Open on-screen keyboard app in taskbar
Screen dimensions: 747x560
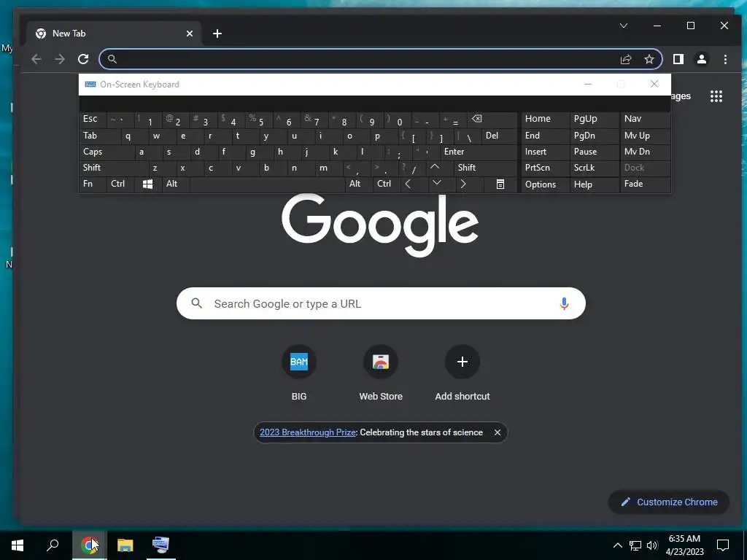[160, 545]
